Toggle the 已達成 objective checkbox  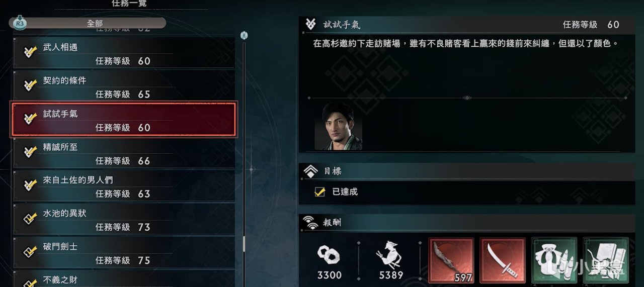(x=319, y=192)
